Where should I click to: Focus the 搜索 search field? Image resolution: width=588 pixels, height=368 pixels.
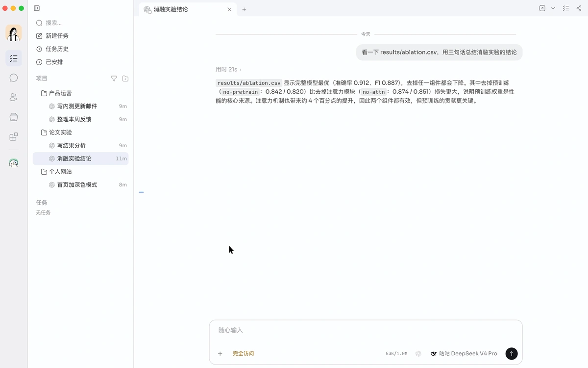[x=80, y=23]
